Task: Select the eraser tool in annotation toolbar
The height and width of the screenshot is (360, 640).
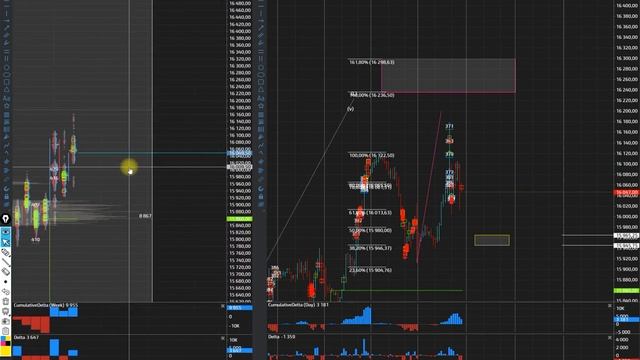Action: pyautogui.click(x=5, y=272)
